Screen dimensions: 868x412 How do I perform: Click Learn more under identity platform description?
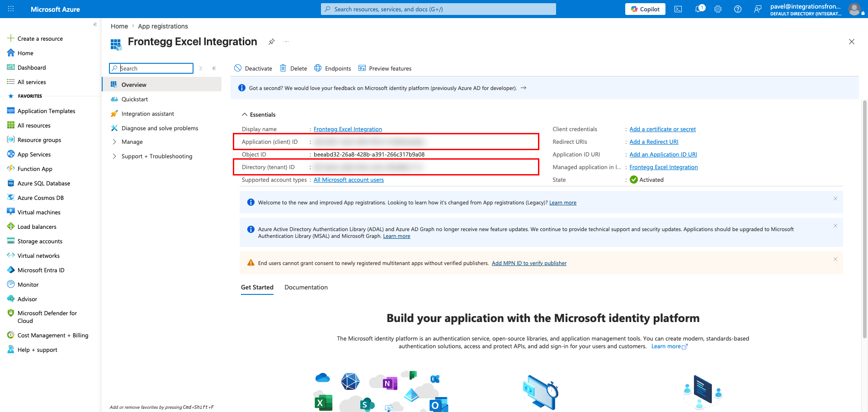[669, 346]
